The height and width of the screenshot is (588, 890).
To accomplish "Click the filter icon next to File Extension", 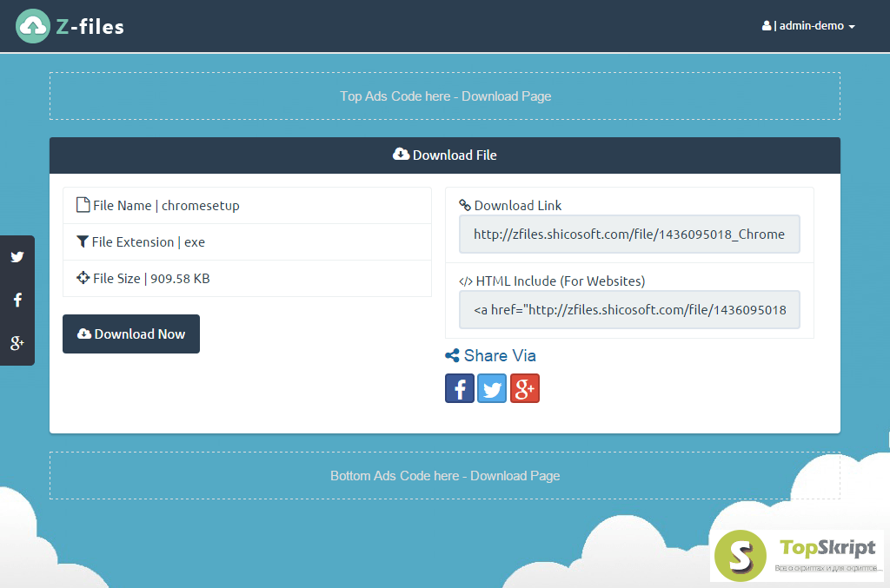I will coord(83,241).
